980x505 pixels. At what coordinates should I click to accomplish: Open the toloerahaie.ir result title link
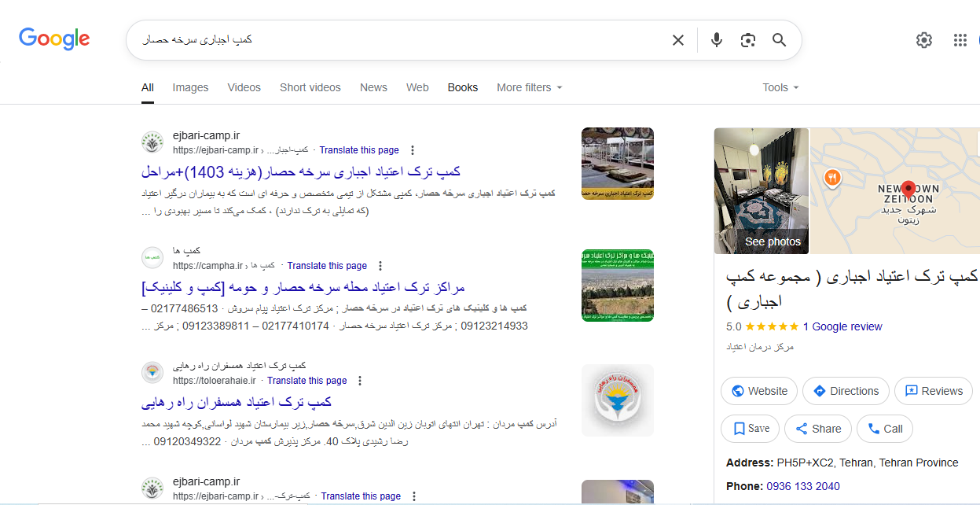point(237,403)
